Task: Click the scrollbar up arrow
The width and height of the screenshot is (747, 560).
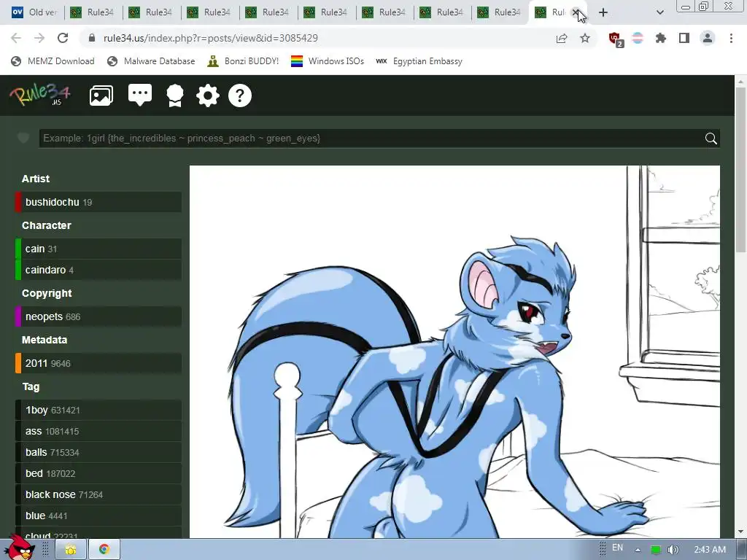Action: pyautogui.click(x=741, y=82)
